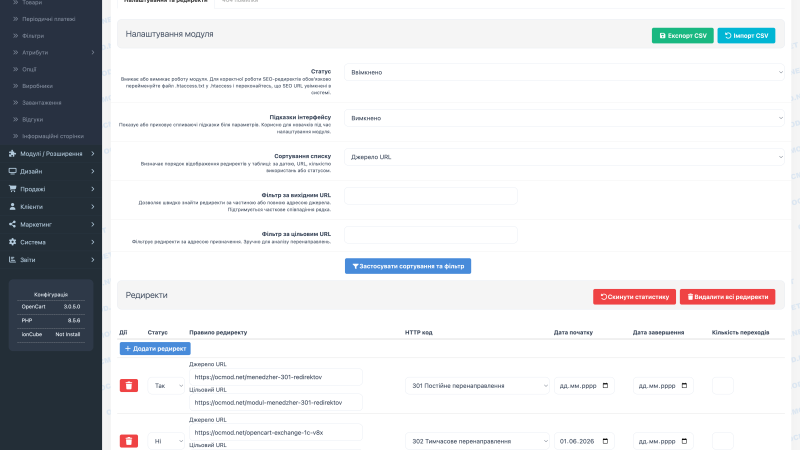Open the Дизайн sidebar menu

click(x=51, y=171)
